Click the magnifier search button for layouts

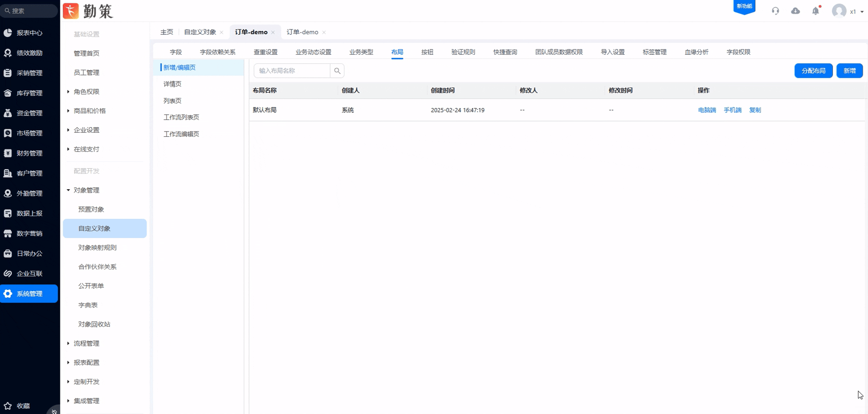pyautogui.click(x=337, y=71)
